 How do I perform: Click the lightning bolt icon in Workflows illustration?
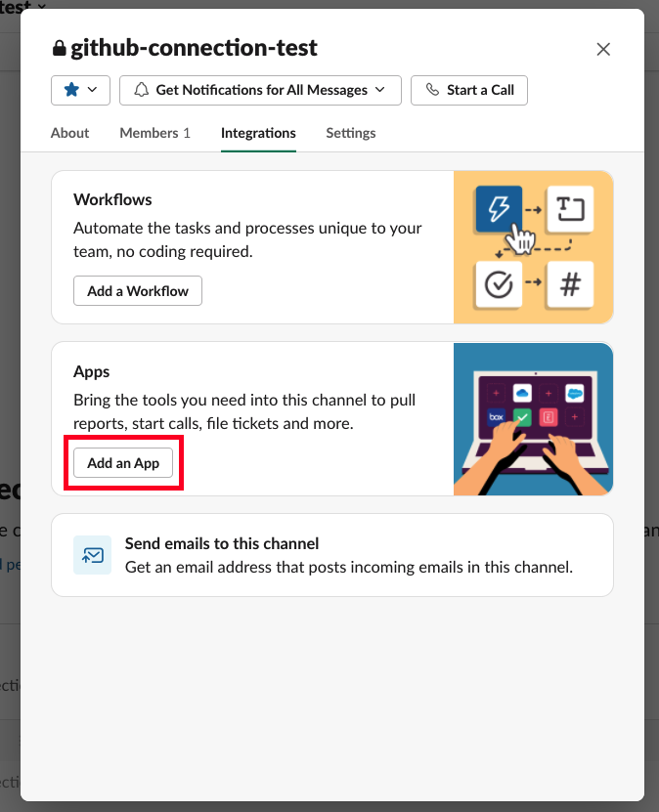coord(499,209)
